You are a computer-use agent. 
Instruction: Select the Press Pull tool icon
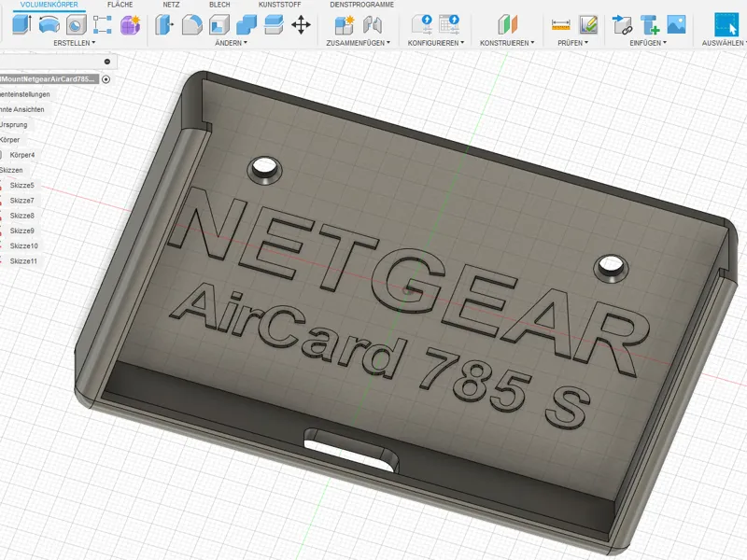coord(164,24)
